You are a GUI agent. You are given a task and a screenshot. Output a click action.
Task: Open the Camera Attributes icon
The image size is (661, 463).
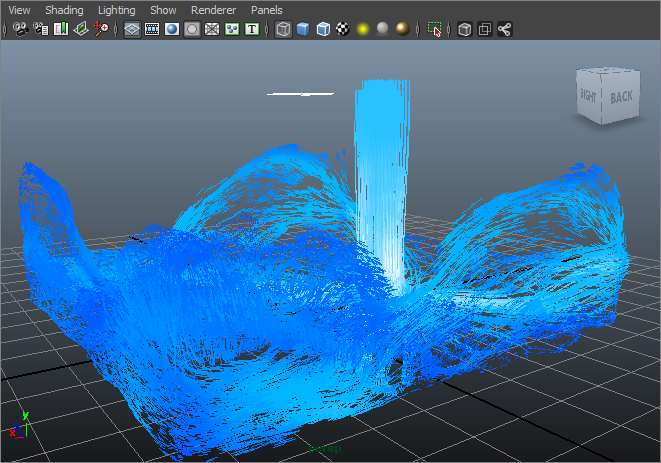pos(40,29)
